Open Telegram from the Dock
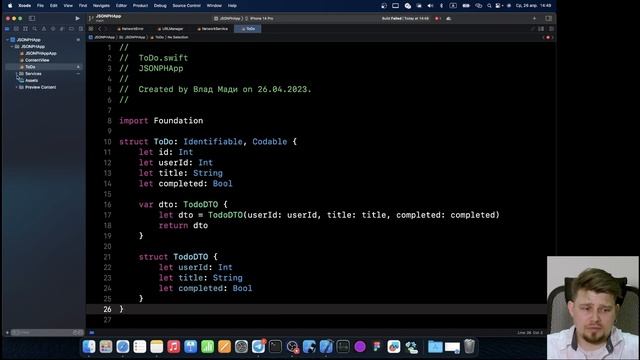This screenshot has height=360, width=640. click(x=258, y=347)
